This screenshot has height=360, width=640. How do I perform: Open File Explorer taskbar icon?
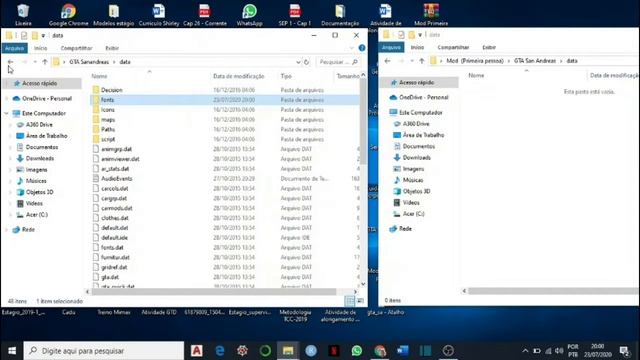point(288,351)
